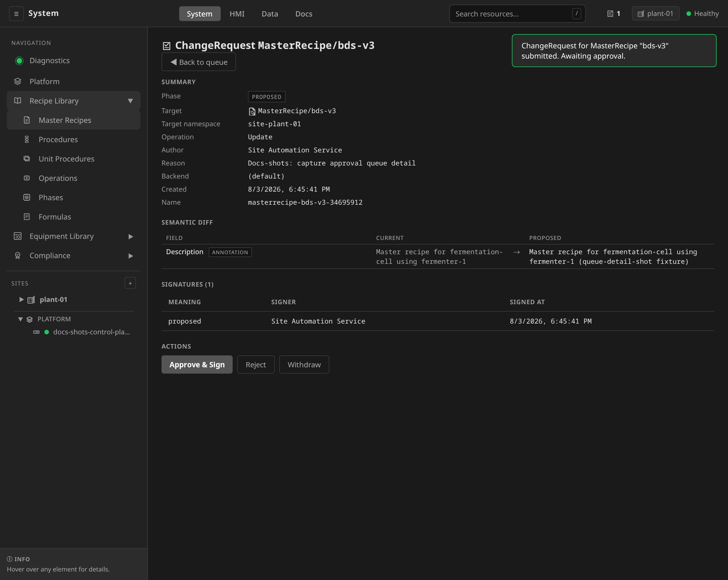This screenshot has width=728, height=580.
Task: Click the plant-01 building icon in Sites
Action: coord(31,300)
